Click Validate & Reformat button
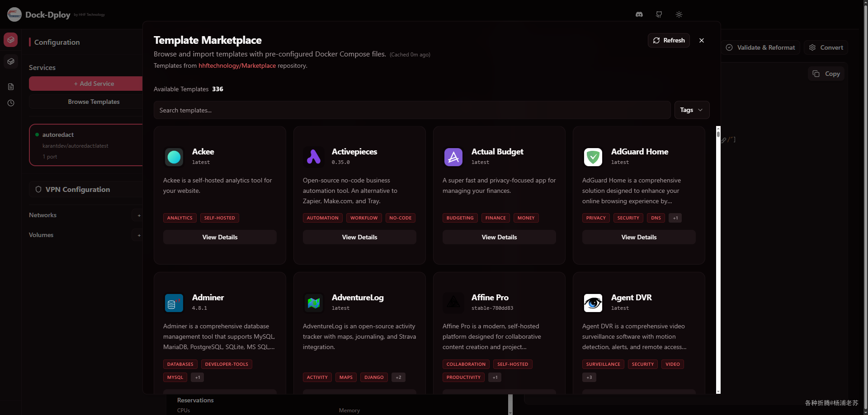The height and width of the screenshot is (415, 868). click(x=760, y=47)
